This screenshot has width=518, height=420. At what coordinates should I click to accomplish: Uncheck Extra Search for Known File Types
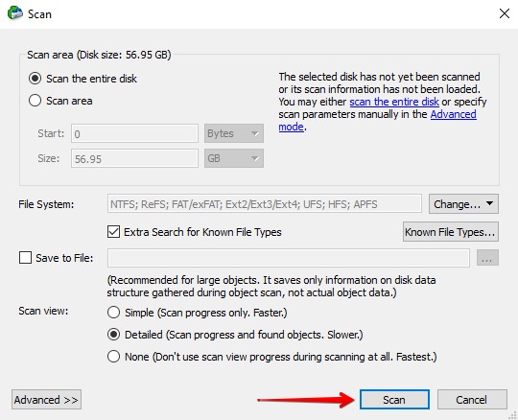click(113, 232)
